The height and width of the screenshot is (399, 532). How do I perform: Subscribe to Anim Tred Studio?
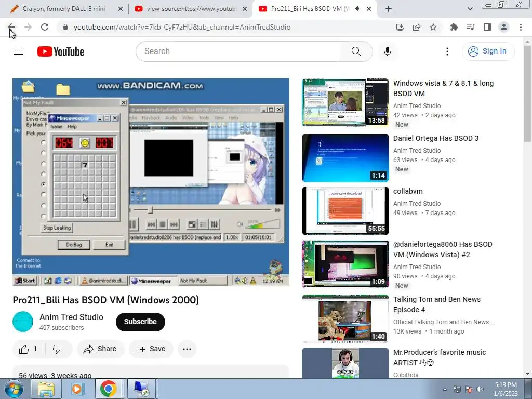pyautogui.click(x=140, y=322)
